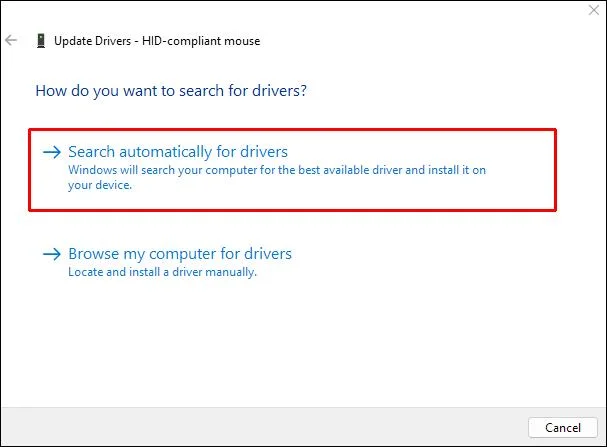Image resolution: width=607 pixels, height=447 pixels.
Task: Click the 'your device.' line under Search automatically
Action: coord(100,185)
